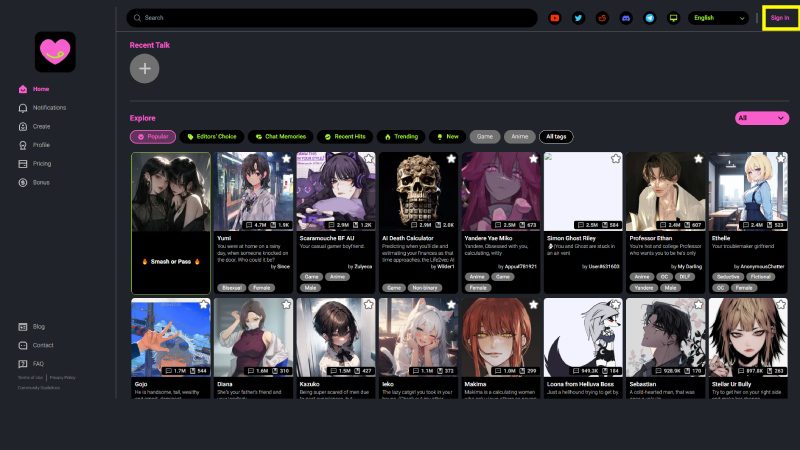Screen dimensions: 800x450
Task: Open the YouTube social link icon
Action: pyautogui.click(x=555, y=18)
